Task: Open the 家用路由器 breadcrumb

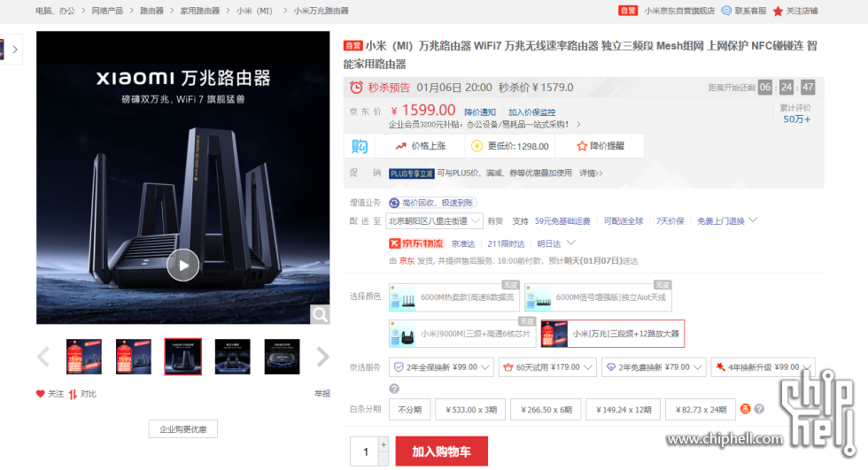Action: (200, 11)
